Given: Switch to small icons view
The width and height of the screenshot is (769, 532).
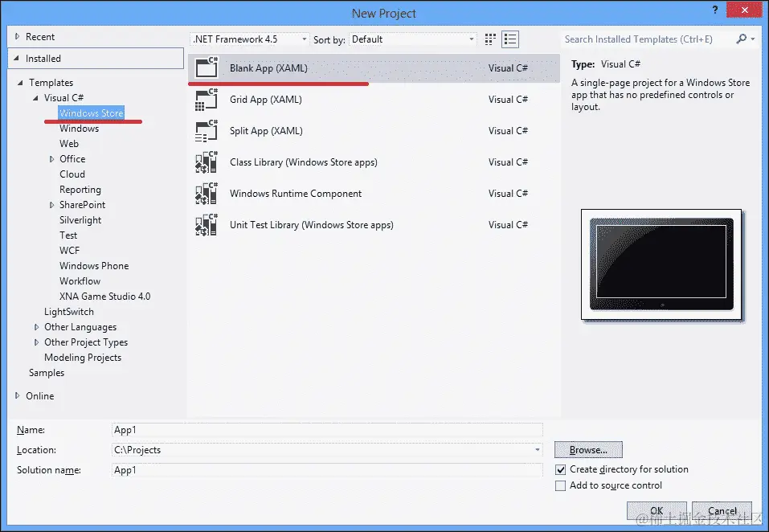Looking at the screenshot, I should point(490,39).
